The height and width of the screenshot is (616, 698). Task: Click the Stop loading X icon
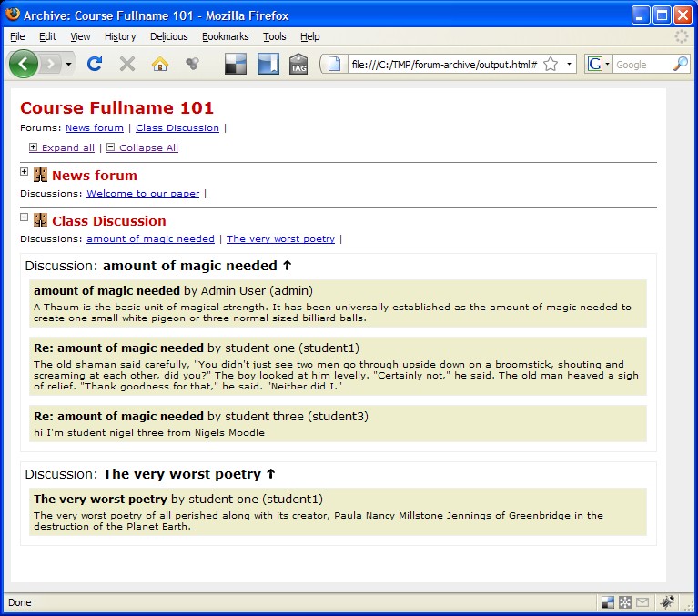(x=127, y=64)
